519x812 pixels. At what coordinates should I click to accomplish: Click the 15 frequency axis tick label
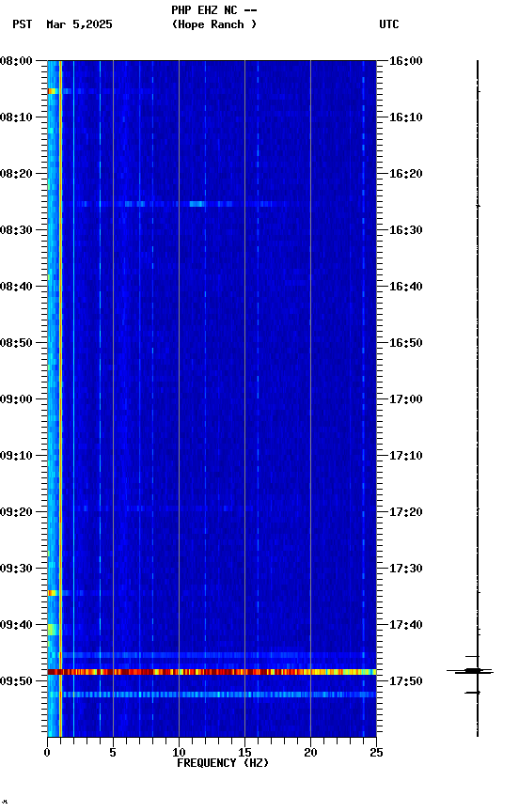[244, 753]
